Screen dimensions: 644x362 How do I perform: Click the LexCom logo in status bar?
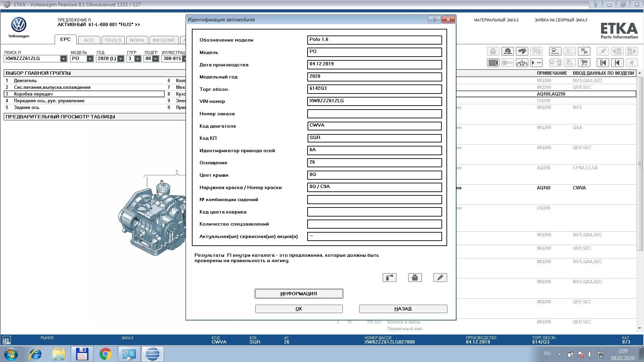(x=6, y=340)
